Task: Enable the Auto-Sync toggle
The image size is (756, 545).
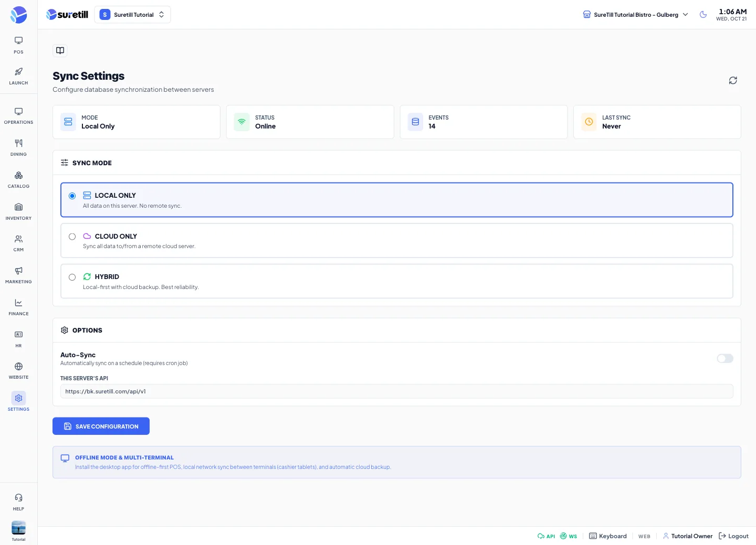Action: click(725, 358)
